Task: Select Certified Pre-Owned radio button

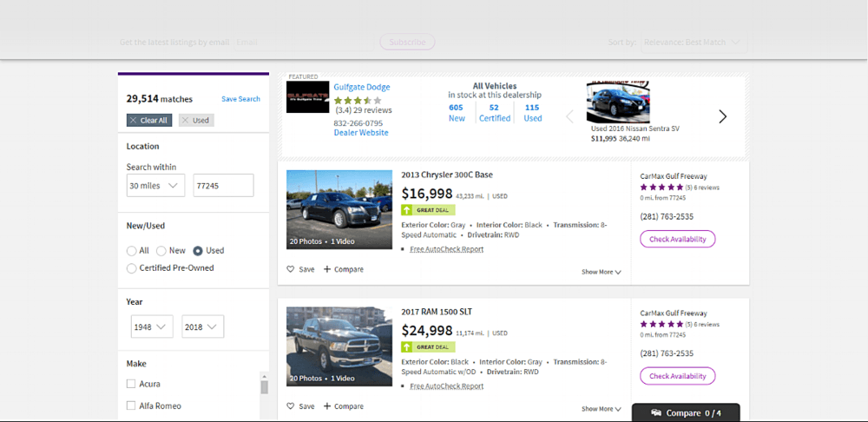Action: click(x=131, y=268)
